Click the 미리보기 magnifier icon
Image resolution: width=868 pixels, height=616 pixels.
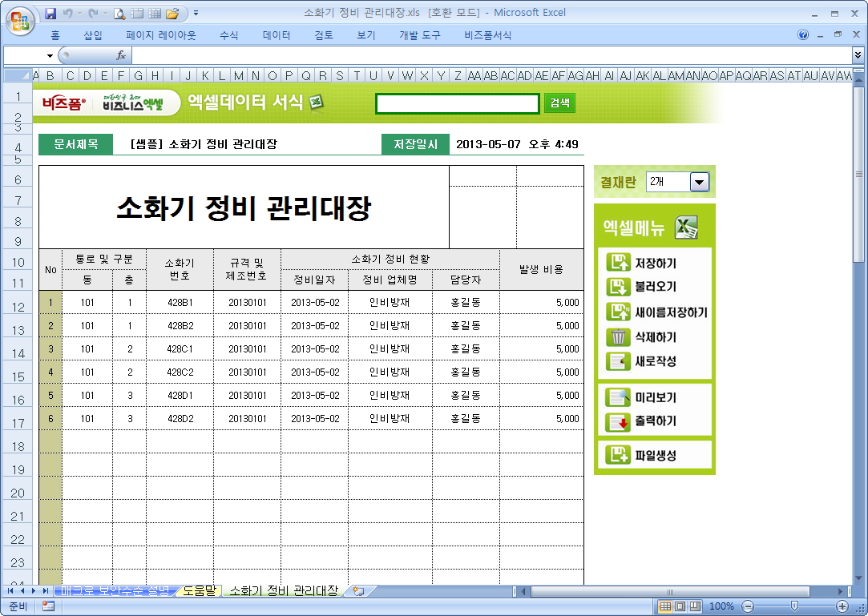click(618, 397)
